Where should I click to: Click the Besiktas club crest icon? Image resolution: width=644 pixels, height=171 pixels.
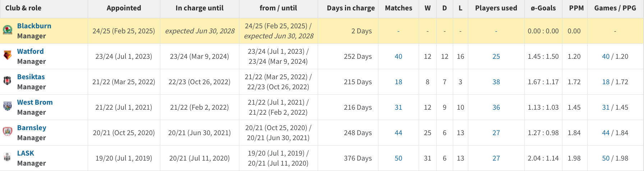point(8,80)
